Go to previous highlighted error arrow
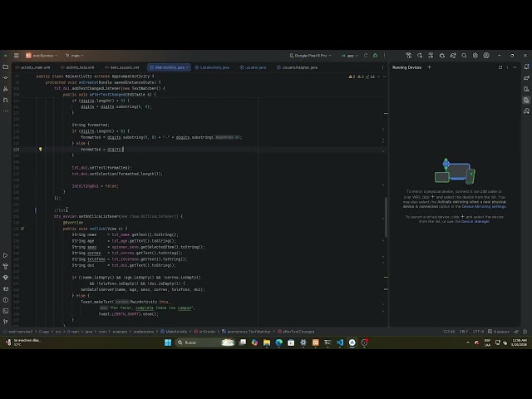The height and width of the screenshot is (399, 532). point(379,76)
